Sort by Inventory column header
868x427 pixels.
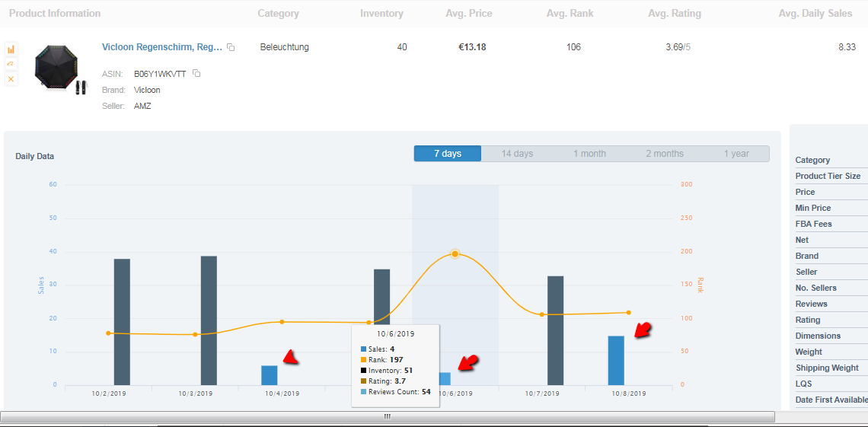382,13
